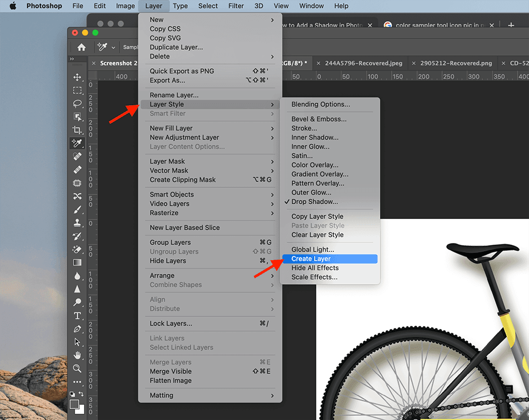Open the background color picker
529x420 pixels.
[80, 410]
